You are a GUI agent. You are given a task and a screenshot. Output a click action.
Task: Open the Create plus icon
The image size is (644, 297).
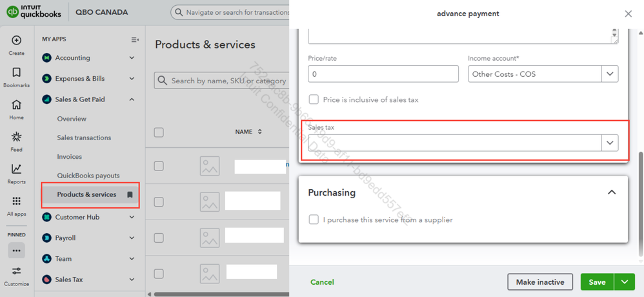[x=16, y=40]
